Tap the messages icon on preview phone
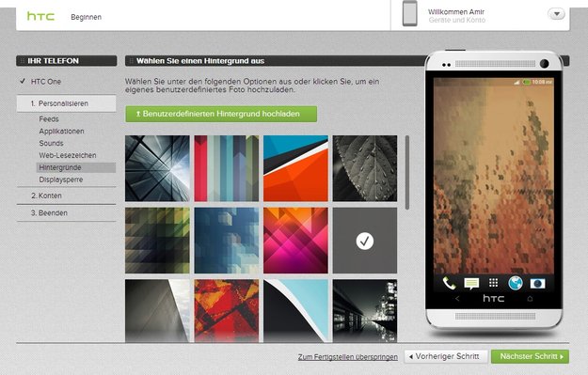Viewport: 588px width, 375px height. tap(471, 283)
